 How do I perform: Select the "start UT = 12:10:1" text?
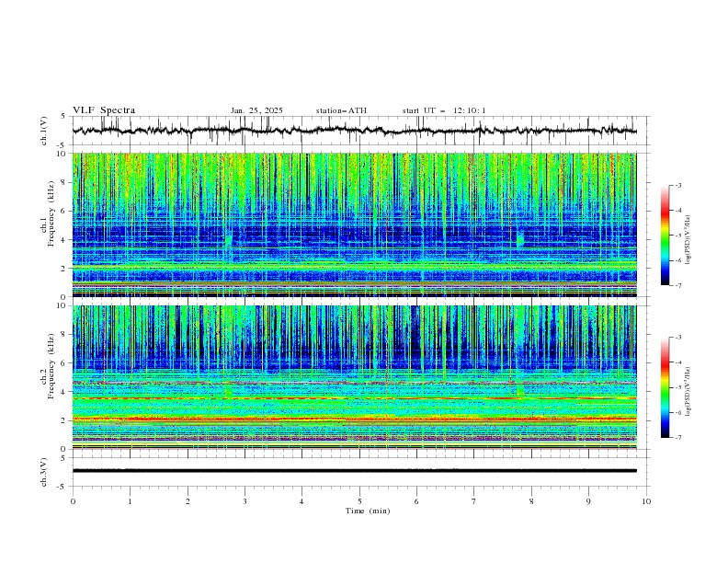[x=444, y=110]
